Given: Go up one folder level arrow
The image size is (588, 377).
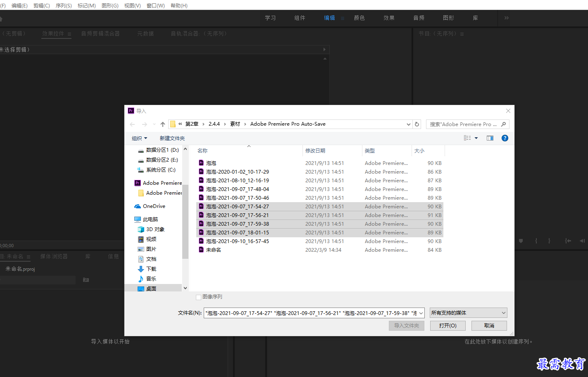Looking at the screenshot, I should [163, 124].
